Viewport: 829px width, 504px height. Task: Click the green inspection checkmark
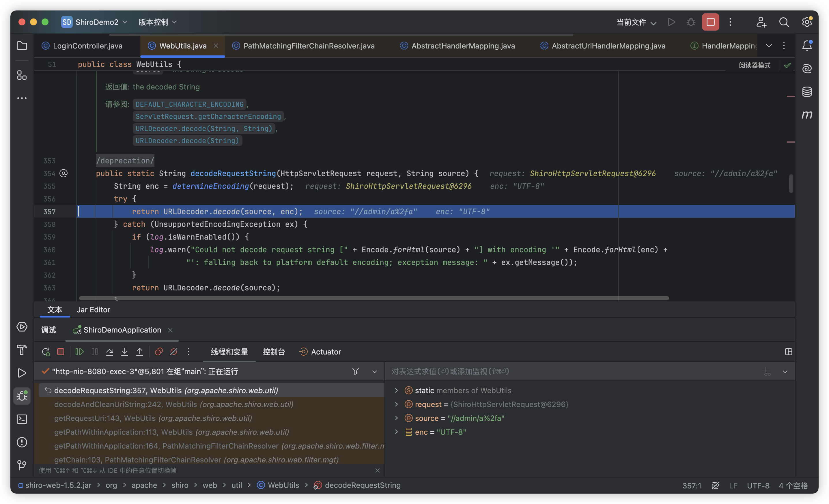[787, 65]
